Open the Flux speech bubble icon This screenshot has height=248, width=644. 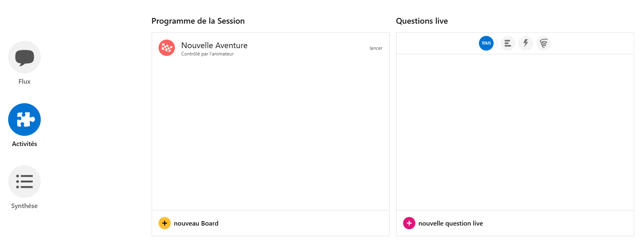click(x=24, y=57)
